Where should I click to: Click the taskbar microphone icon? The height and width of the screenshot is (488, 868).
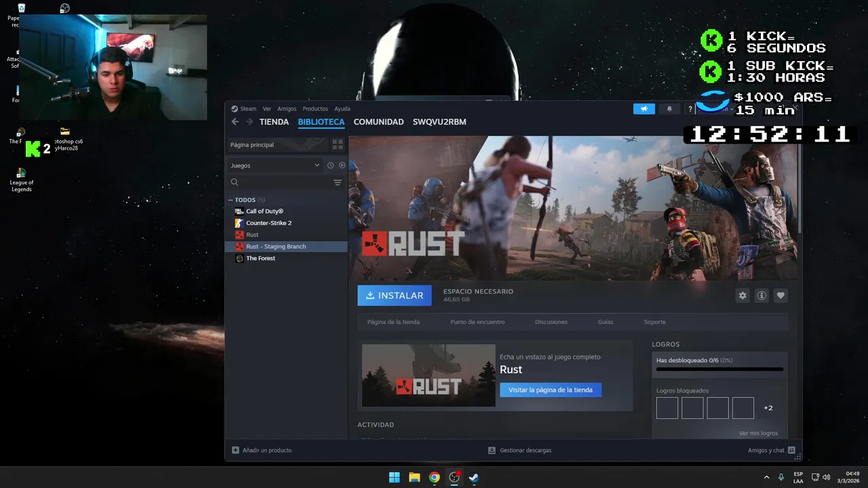781,477
